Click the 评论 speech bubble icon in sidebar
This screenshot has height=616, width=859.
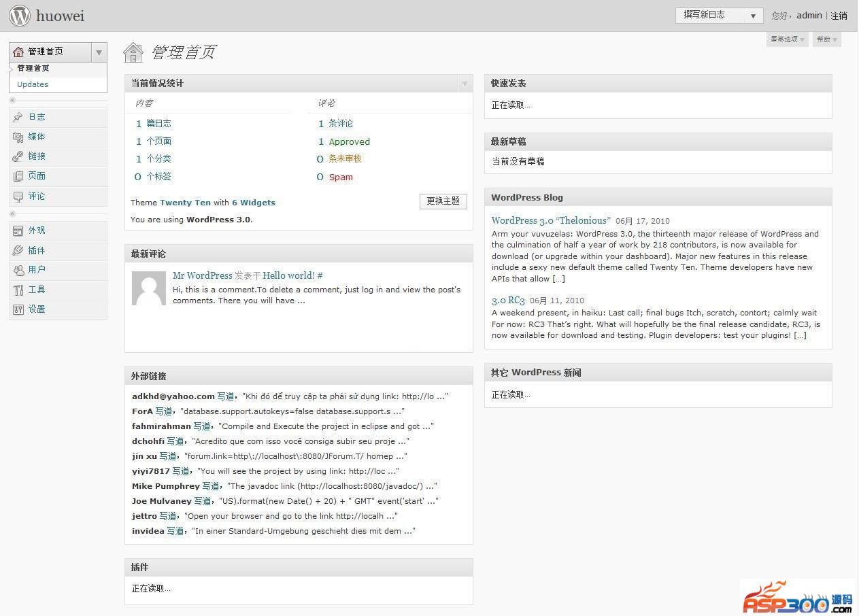[18, 196]
